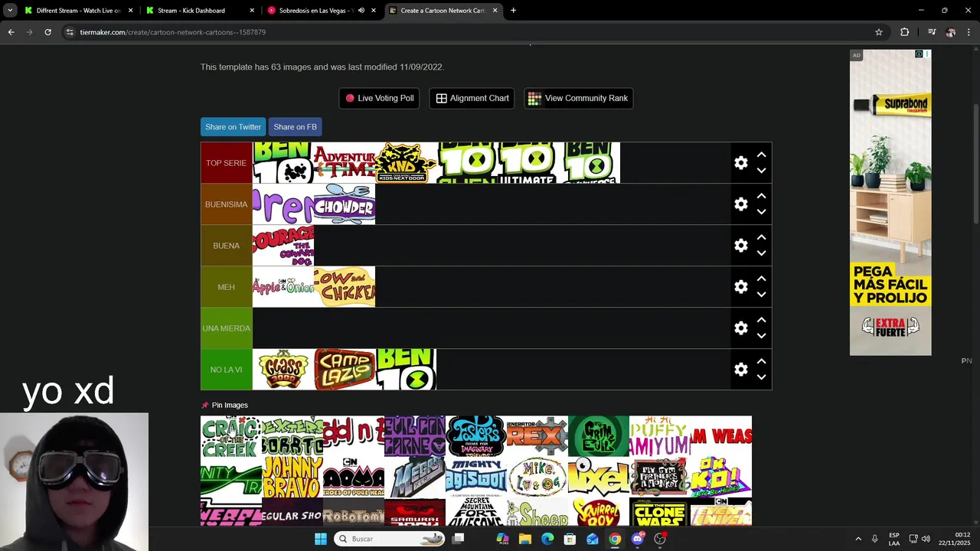Viewport: 980px width, 551px height.
Task: Pick the Craig of the Creek logo
Action: coord(231,436)
